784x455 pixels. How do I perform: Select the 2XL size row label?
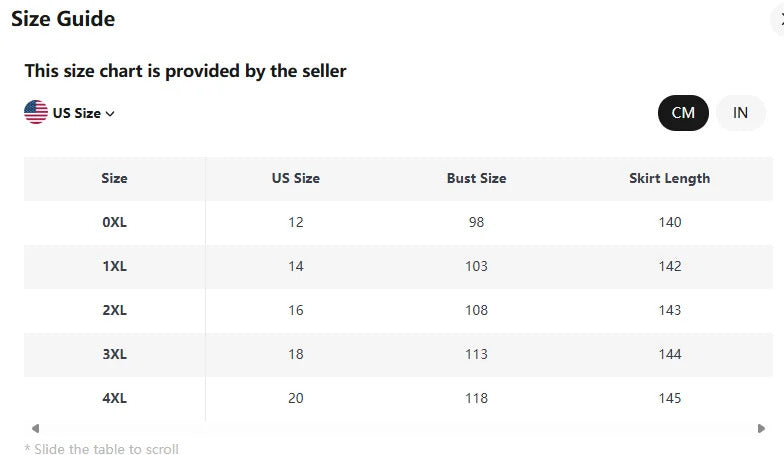click(x=114, y=310)
